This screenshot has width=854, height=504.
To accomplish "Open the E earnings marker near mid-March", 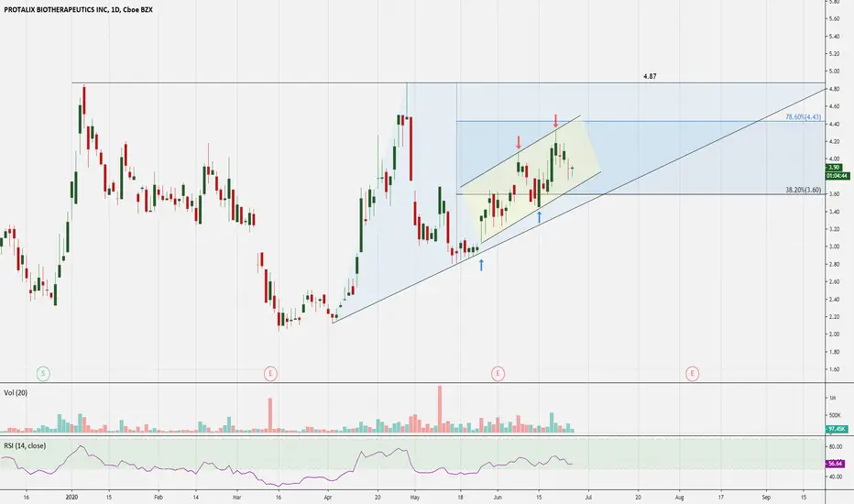I will 270,374.
